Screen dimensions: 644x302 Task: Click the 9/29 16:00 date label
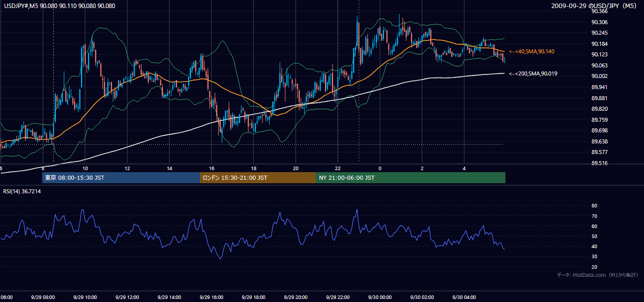pyautogui.click(x=212, y=297)
